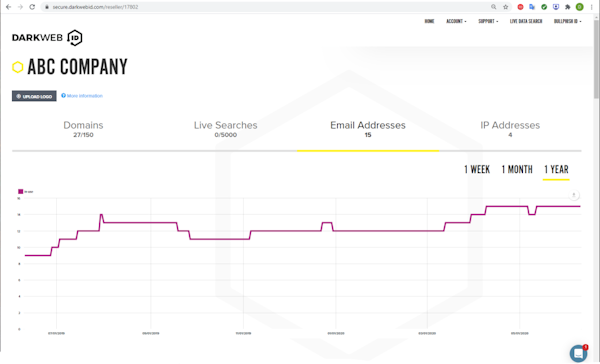
Task: Click the red extension icon
Action: tap(520, 7)
